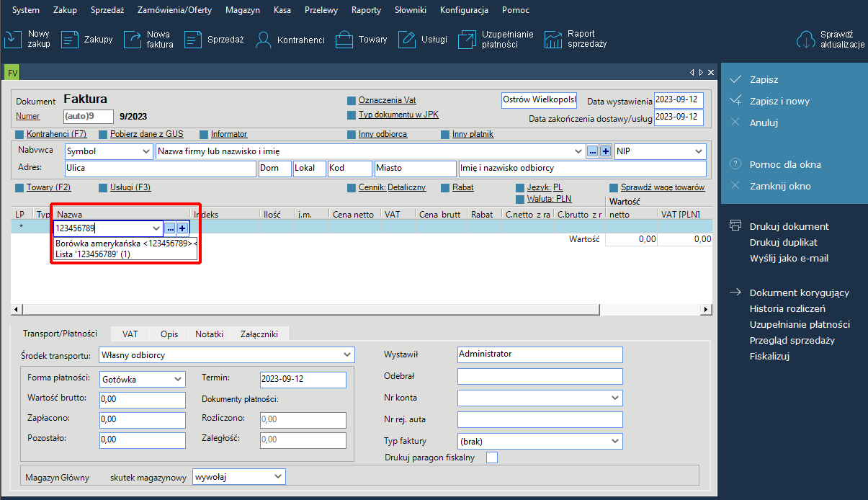Check the Drukuj paragon fiskalny checkbox
The height and width of the screenshot is (500, 868).
point(492,457)
